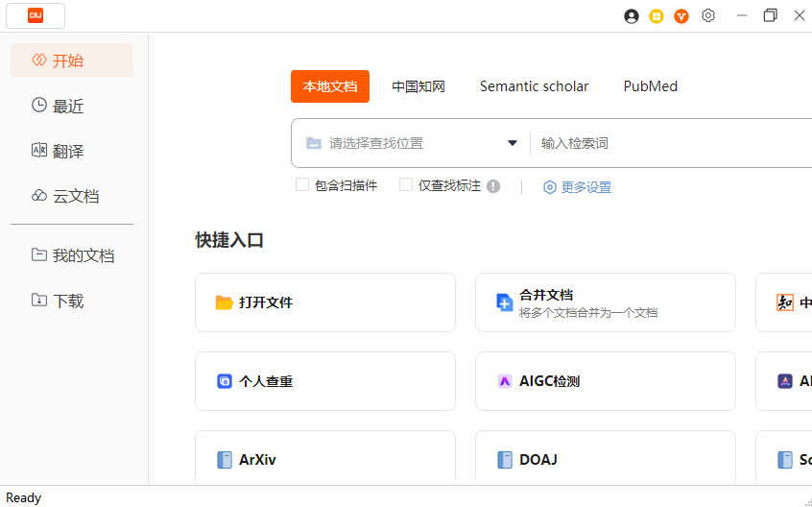This screenshot has width=812, height=507.
Task: Click the 输入检索词 search input field
Action: [x=672, y=143]
